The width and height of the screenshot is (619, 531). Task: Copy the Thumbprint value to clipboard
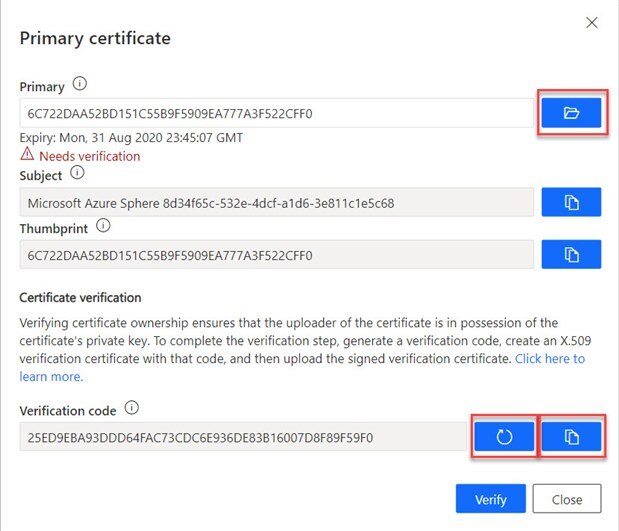(x=571, y=255)
